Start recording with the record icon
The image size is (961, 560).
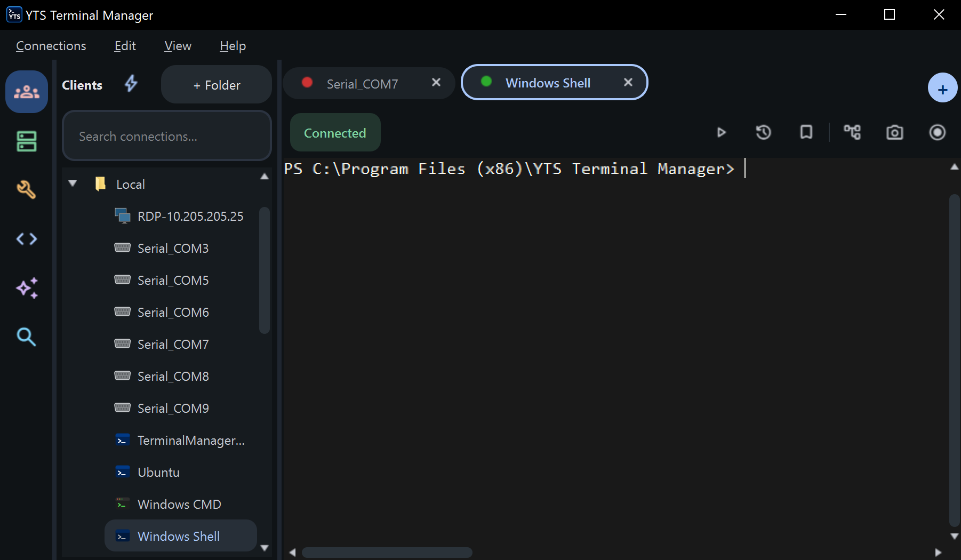tap(938, 132)
